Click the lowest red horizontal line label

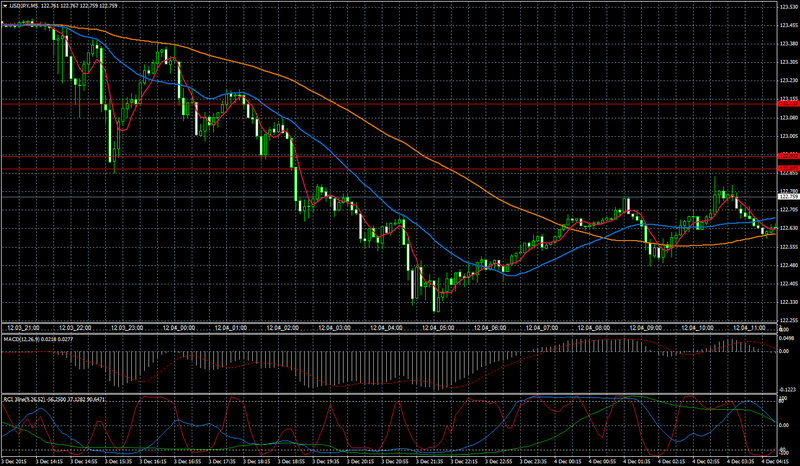[788, 168]
